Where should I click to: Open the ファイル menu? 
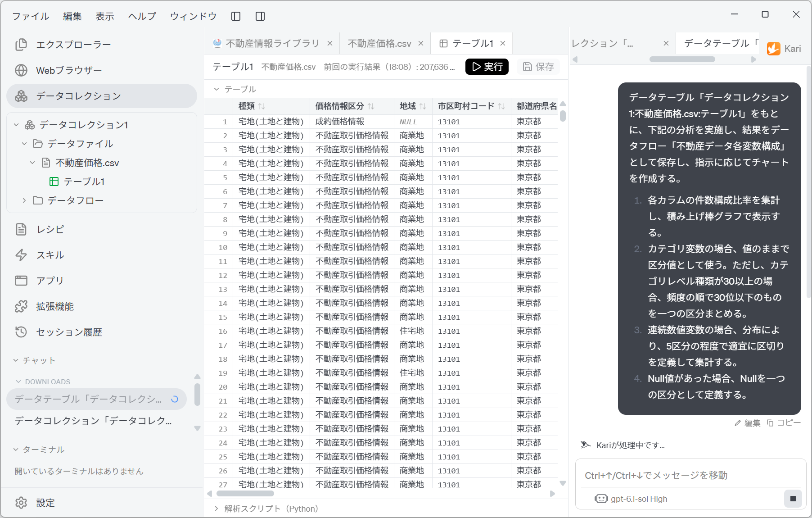[31, 16]
